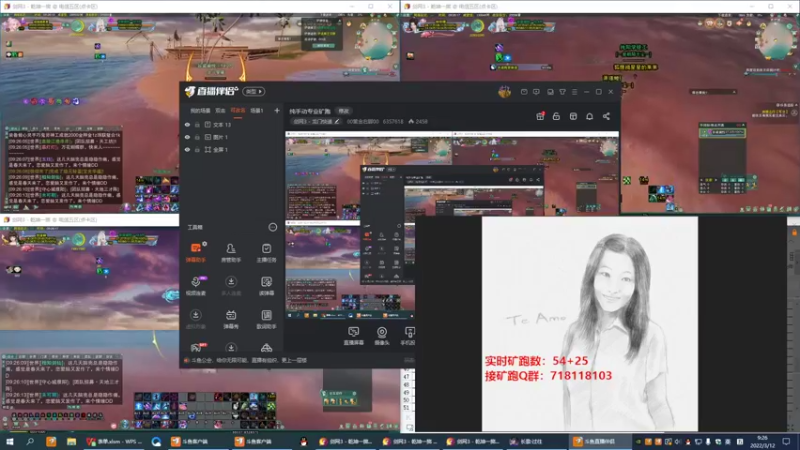The image size is (800, 450).
Task: Click the stream preview canvas
Action: 452,224
